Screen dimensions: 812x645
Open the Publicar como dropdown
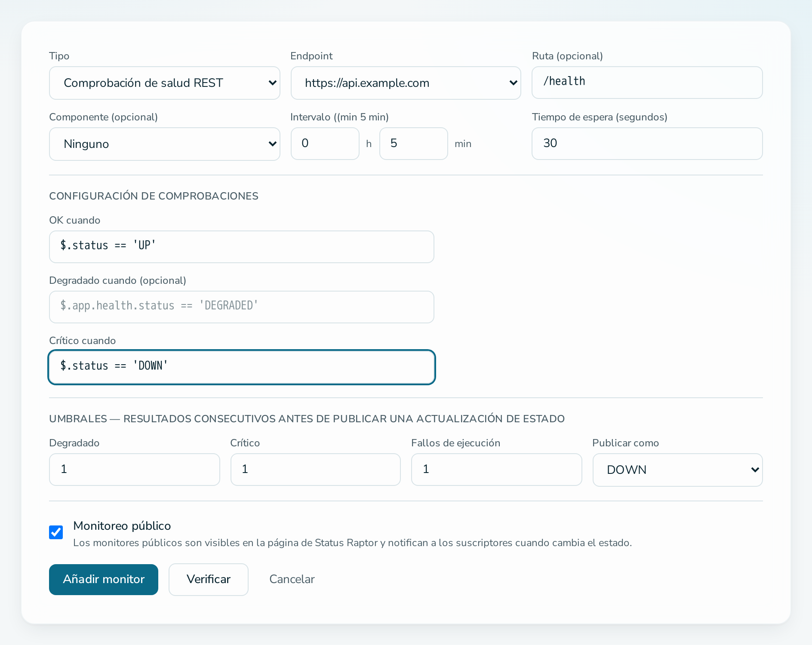(677, 470)
